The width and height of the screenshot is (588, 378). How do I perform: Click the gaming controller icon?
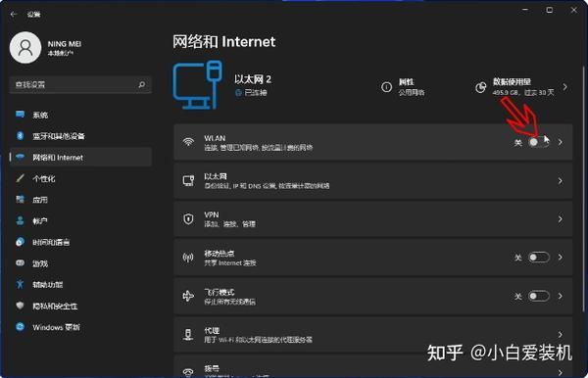(x=21, y=263)
